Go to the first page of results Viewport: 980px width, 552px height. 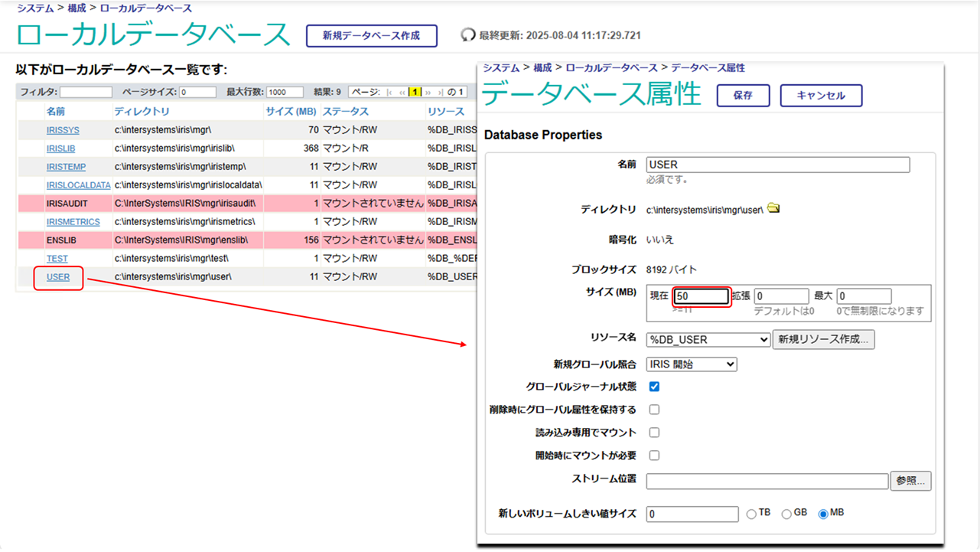(390, 92)
